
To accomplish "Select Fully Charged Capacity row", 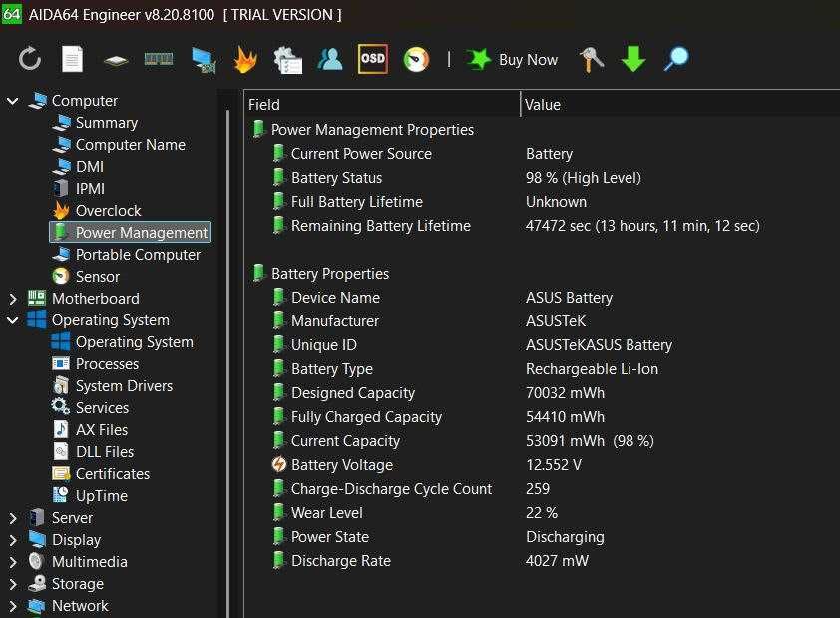I will click(x=542, y=417).
